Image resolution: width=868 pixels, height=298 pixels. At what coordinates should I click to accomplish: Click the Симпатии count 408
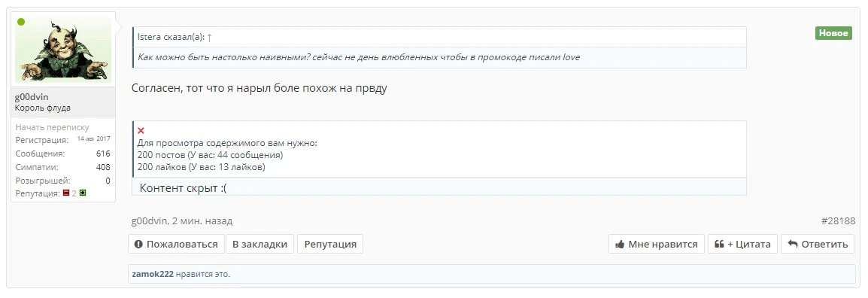coord(103,167)
